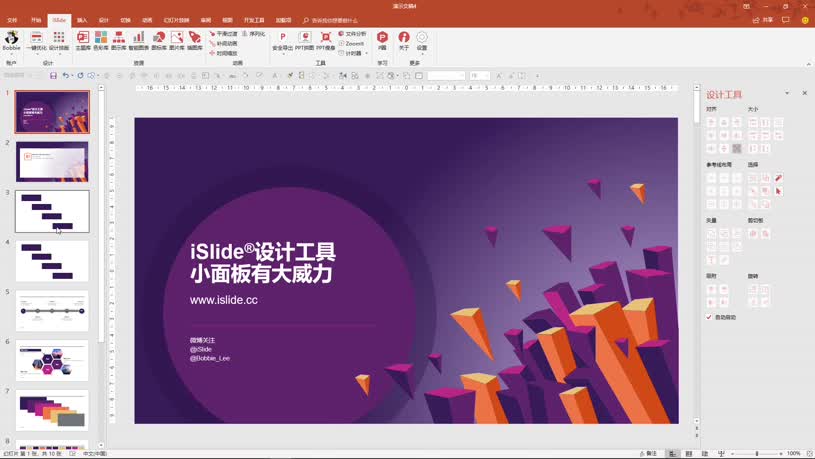The height and width of the screenshot is (459, 815).
Task: Click fit slide to window button
Action: coord(809,454)
